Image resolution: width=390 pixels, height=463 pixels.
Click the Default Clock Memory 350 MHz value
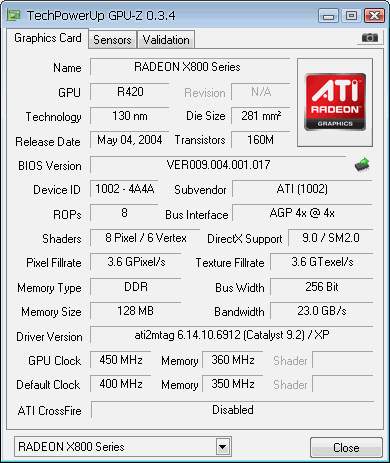coord(233,384)
